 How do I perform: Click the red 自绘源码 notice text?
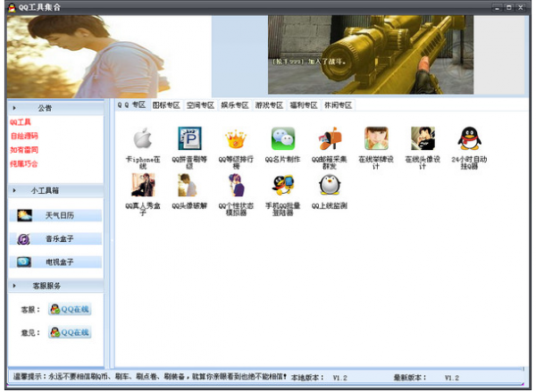pos(24,136)
